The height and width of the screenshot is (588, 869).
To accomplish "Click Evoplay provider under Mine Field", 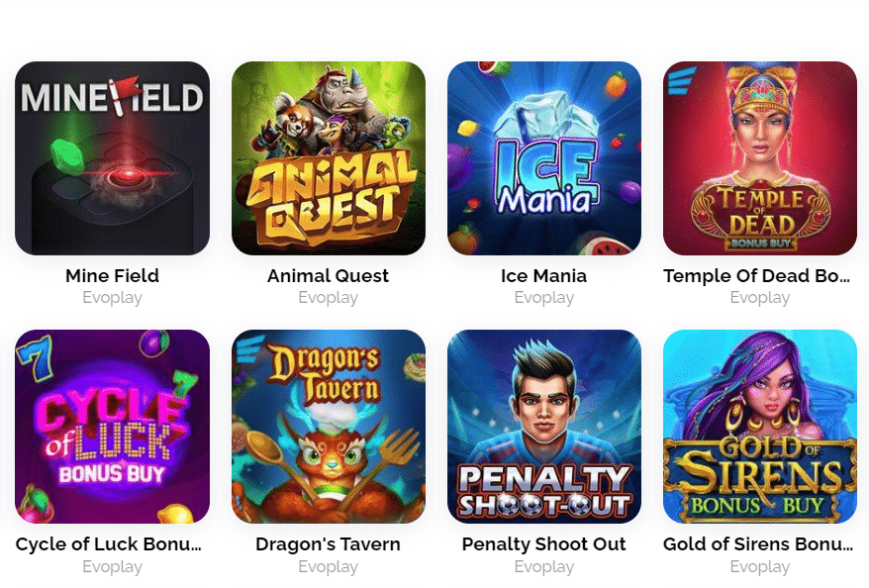I will [113, 298].
